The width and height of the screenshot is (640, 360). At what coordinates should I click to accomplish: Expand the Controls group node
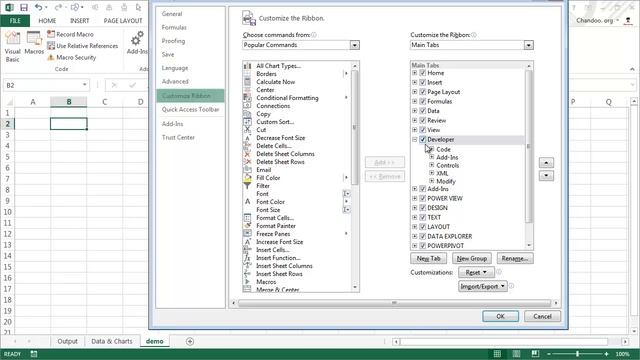(x=431, y=165)
